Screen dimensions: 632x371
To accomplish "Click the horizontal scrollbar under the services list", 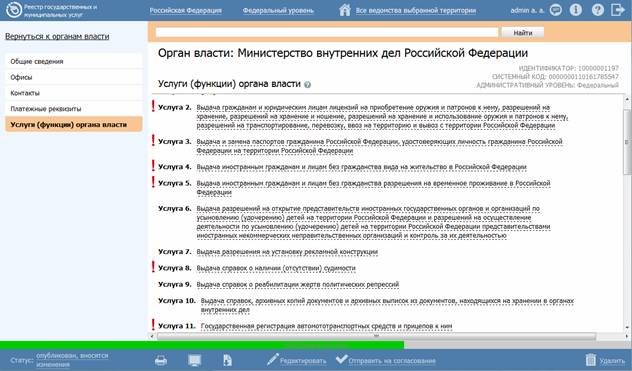I will pos(376,336).
